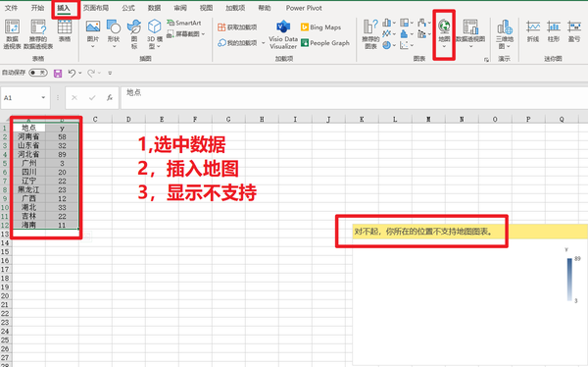
Task: Open the Charts group dialog launcher
Action: pos(486,59)
